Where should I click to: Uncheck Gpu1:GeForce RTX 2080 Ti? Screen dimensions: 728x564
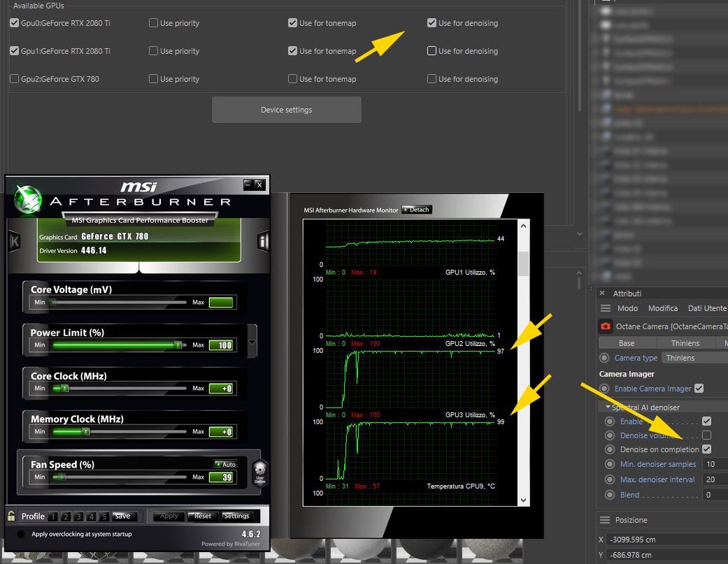click(15, 50)
